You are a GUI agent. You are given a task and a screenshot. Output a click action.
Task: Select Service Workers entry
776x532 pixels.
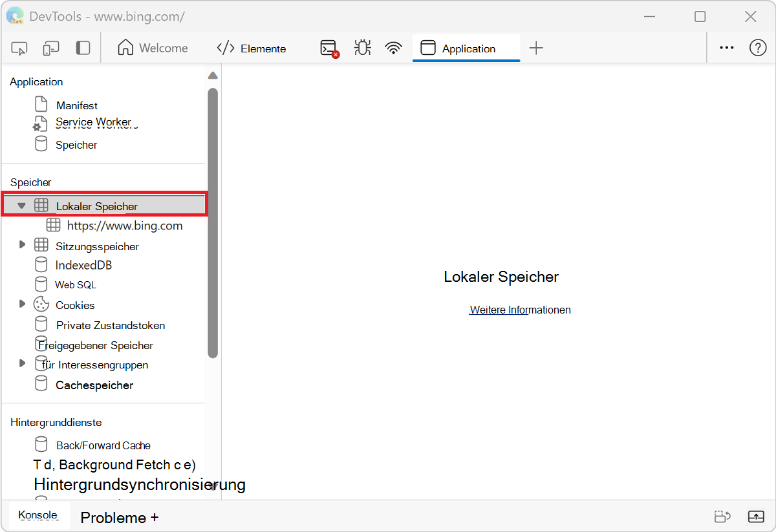click(x=97, y=122)
